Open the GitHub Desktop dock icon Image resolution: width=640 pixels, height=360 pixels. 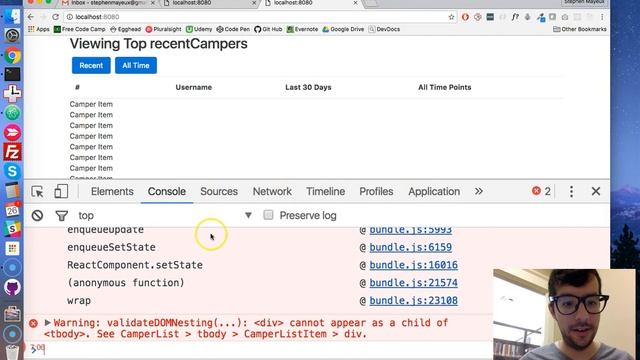click(12, 287)
